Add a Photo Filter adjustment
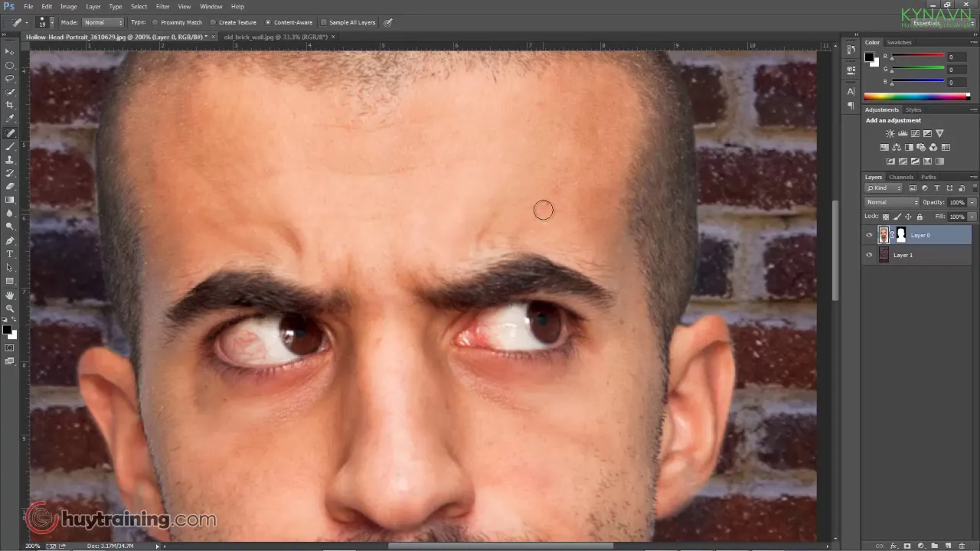Image resolution: width=980 pixels, height=551 pixels. coord(921,148)
